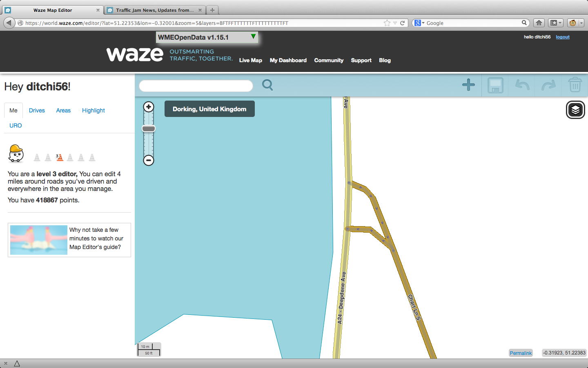
Task: Open the Support page link
Action: click(x=361, y=60)
